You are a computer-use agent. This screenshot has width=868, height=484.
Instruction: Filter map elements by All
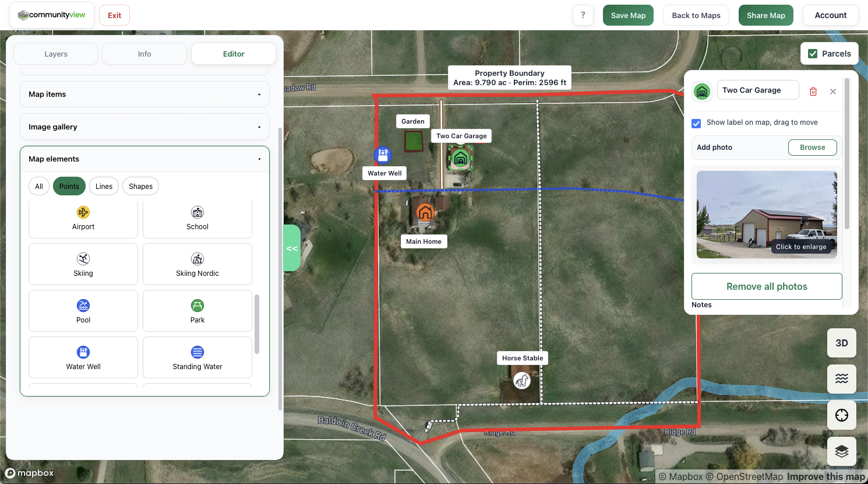click(x=39, y=187)
